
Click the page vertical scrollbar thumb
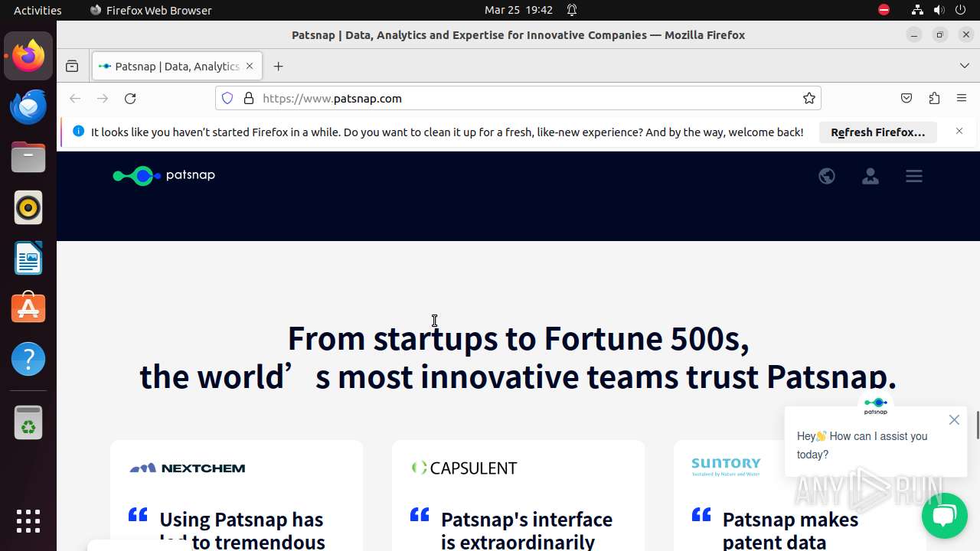coord(978,425)
